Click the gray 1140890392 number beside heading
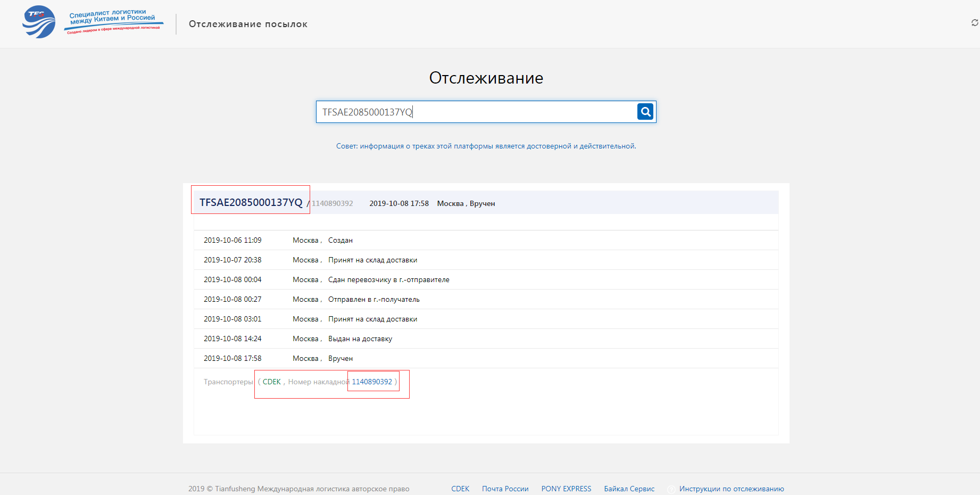This screenshot has height=495, width=980. [333, 203]
